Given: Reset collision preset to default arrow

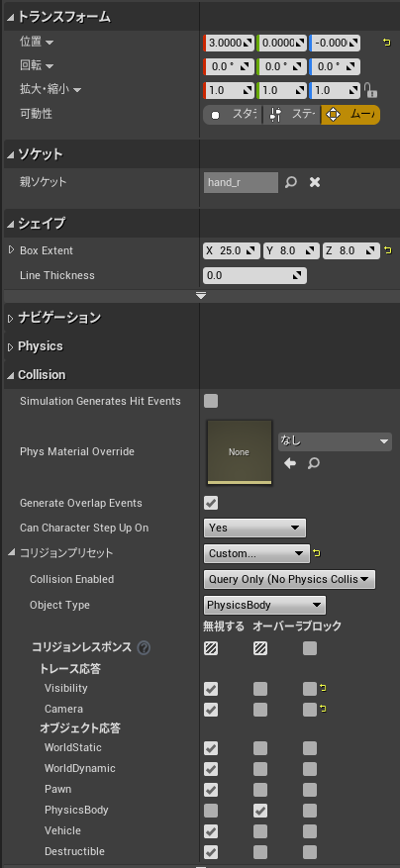Looking at the screenshot, I should (317, 553).
